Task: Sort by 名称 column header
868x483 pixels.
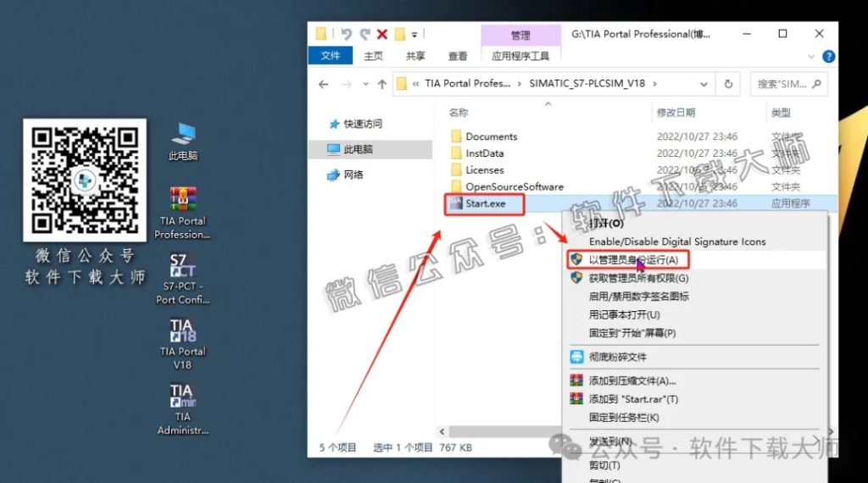Action: tap(459, 113)
